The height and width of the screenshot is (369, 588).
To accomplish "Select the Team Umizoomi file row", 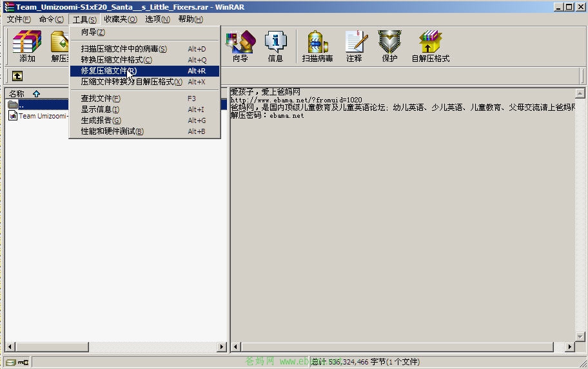I will (x=37, y=116).
